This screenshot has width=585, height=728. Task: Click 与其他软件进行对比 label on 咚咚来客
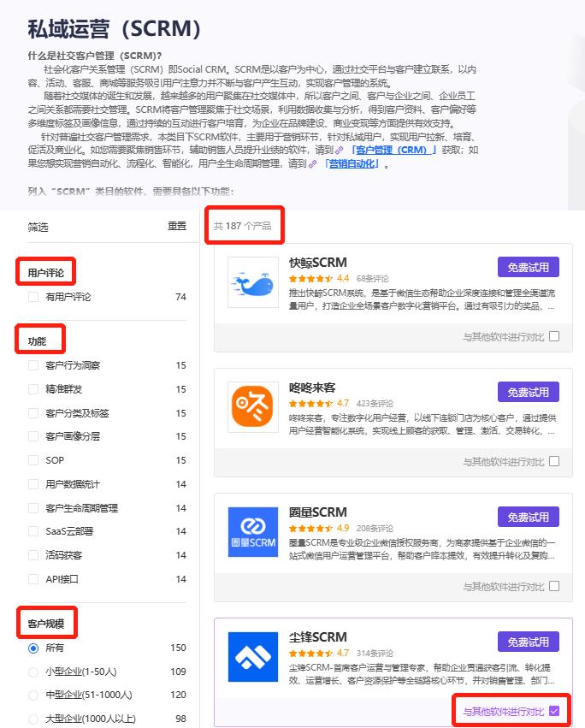point(503,461)
